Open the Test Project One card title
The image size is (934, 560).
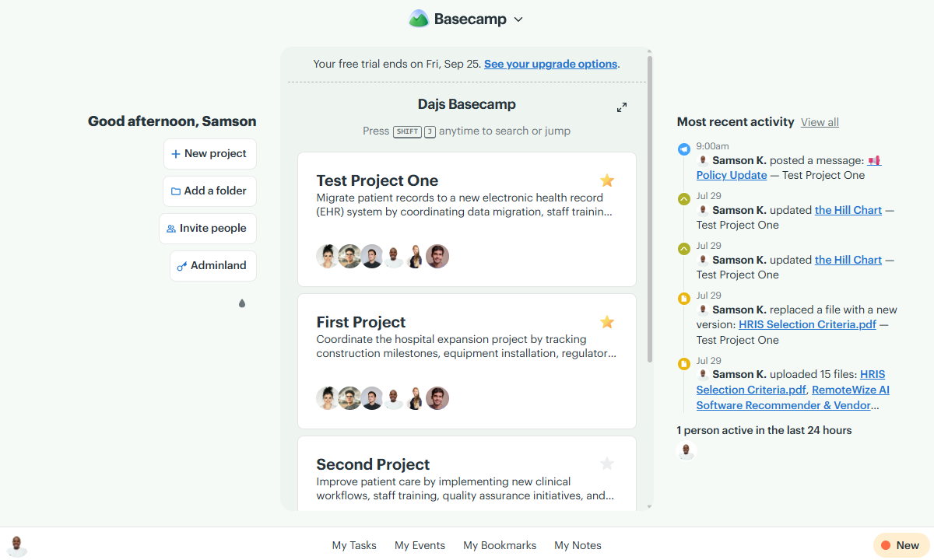tap(377, 180)
